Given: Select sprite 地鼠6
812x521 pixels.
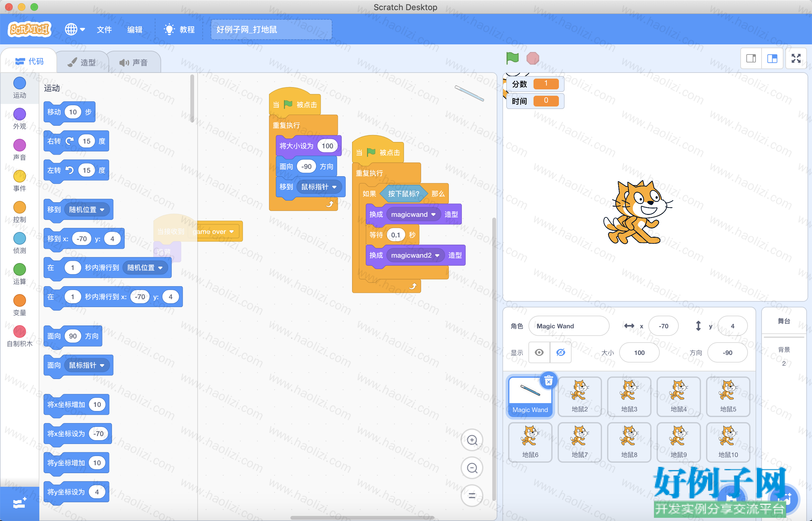Looking at the screenshot, I should tap(530, 442).
